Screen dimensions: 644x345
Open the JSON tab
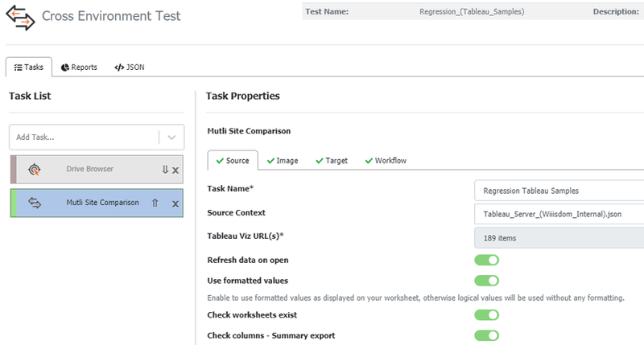130,68
